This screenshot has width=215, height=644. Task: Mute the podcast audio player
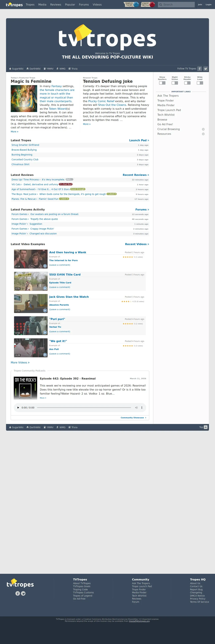click(x=136, y=407)
